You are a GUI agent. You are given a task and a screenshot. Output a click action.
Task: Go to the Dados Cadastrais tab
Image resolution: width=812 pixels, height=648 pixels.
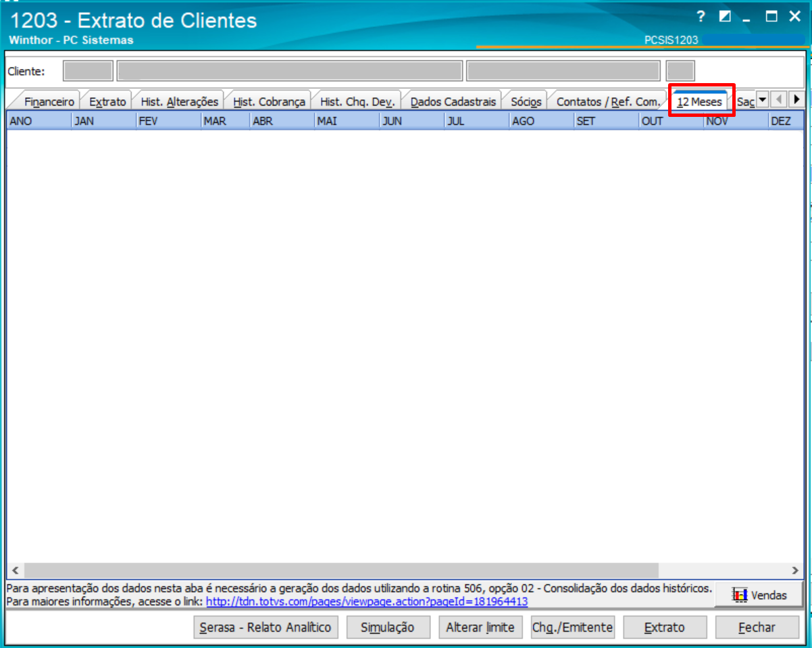(x=453, y=101)
